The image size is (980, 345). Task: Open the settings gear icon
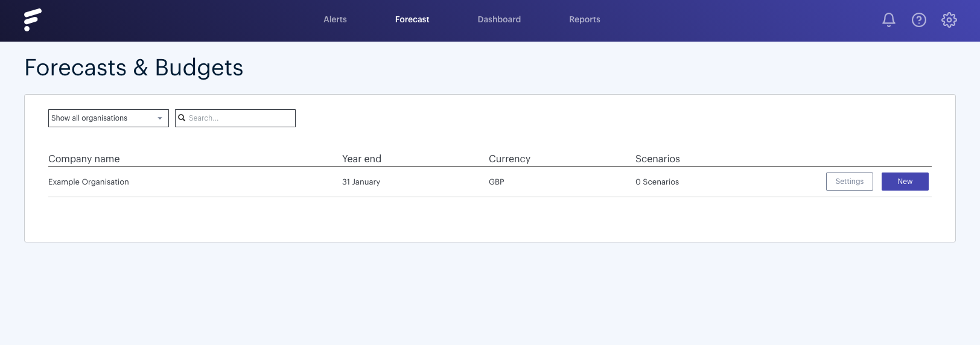(x=949, y=20)
